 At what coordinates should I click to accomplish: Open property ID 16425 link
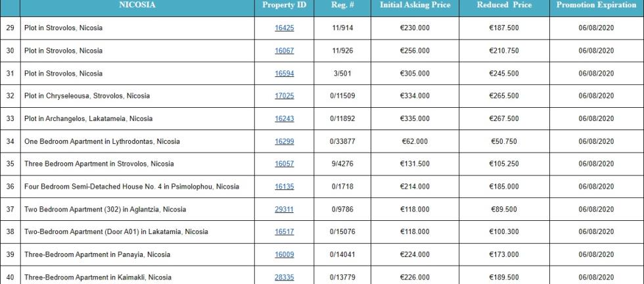[x=284, y=28]
